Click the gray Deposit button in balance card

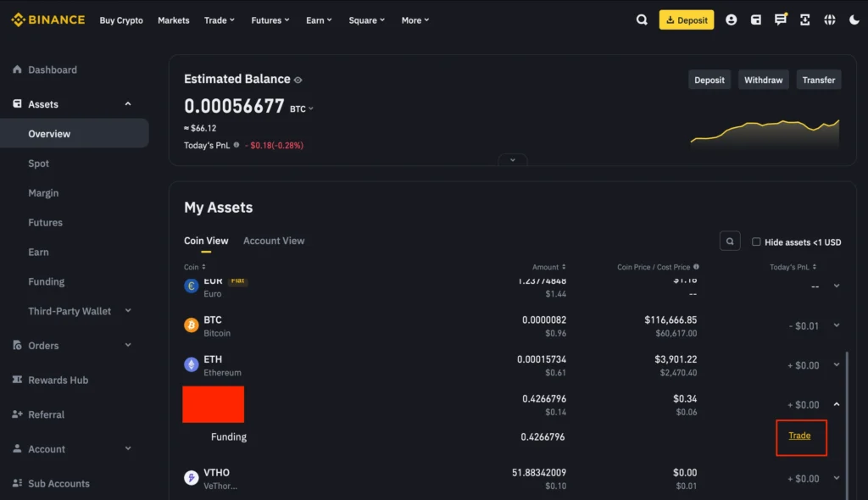tap(709, 80)
